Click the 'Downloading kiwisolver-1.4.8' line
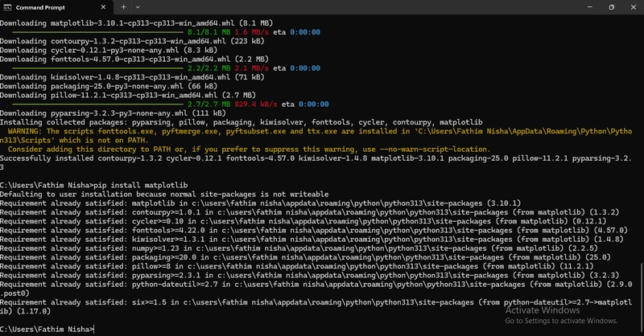The height and width of the screenshot is (336, 644). [132, 77]
